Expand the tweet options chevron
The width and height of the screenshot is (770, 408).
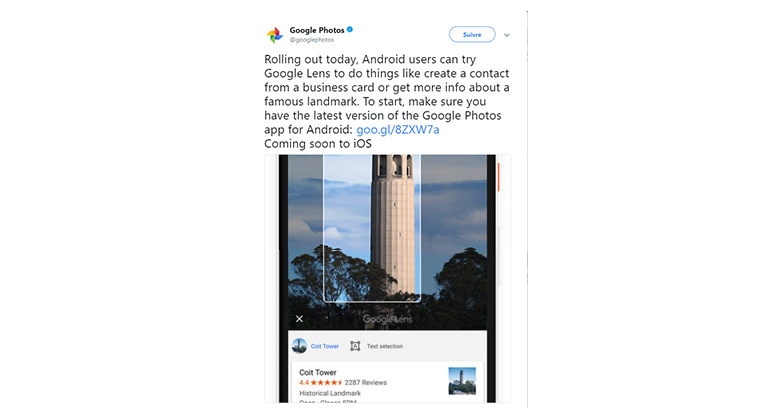coord(507,35)
